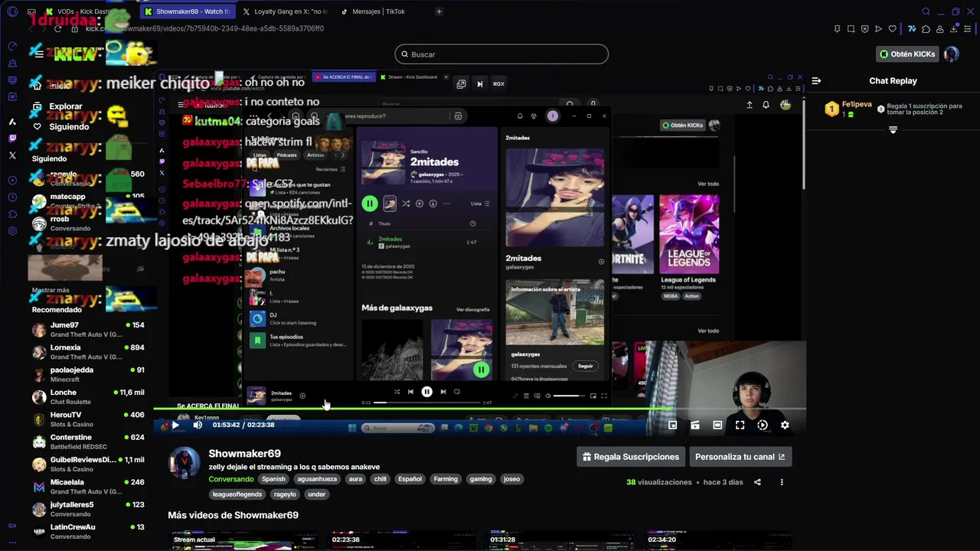Click the browser tab search magnifier icon
The width and height of the screenshot is (980, 551).
[926, 11]
